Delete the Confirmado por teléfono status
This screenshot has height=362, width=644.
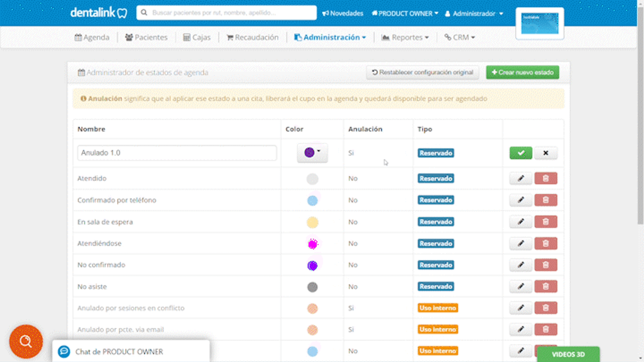pyautogui.click(x=546, y=200)
